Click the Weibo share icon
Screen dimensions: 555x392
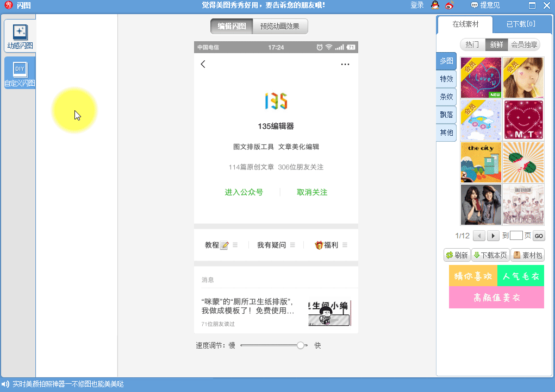(x=449, y=5)
